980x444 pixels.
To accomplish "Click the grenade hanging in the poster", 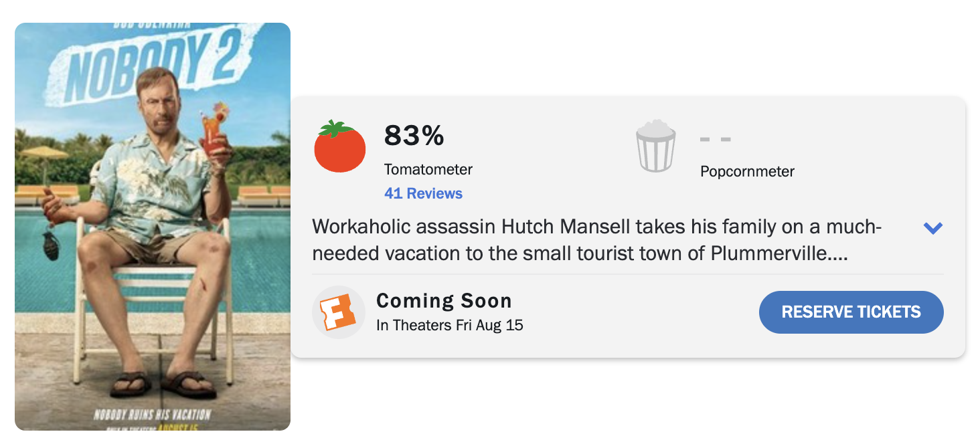I will pyautogui.click(x=52, y=244).
